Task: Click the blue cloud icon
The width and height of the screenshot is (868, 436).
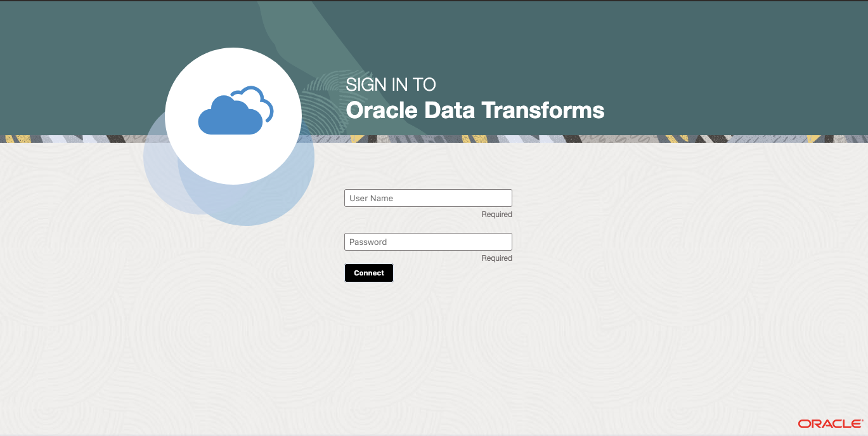Action: [x=236, y=110]
